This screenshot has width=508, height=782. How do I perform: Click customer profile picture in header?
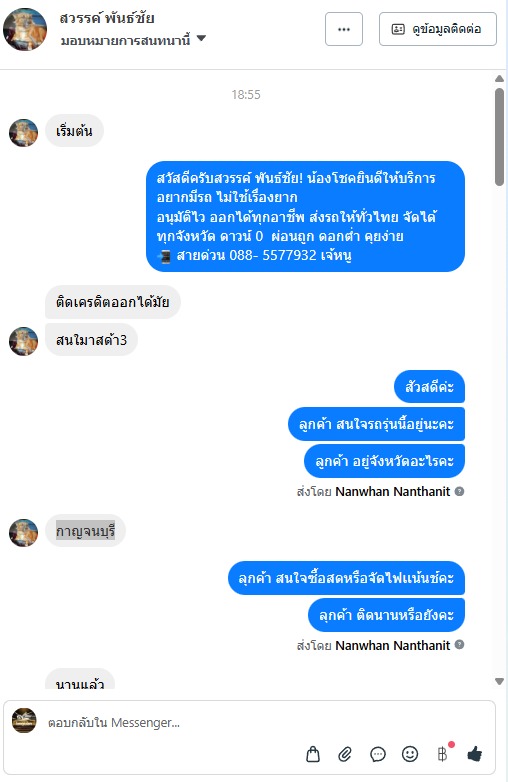tap(25, 29)
